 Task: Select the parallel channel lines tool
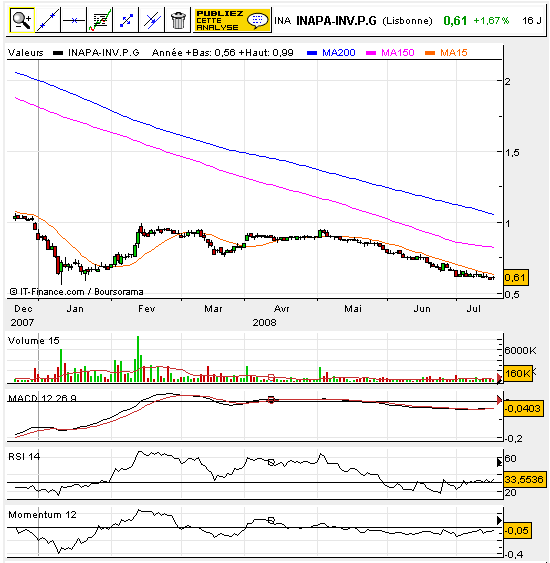click(151, 20)
